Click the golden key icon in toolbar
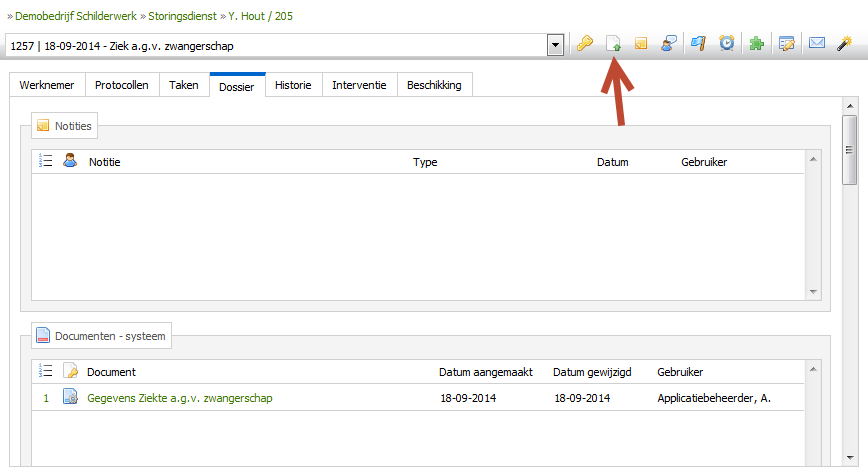This screenshot has height=475, width=868. click(585, 44)
